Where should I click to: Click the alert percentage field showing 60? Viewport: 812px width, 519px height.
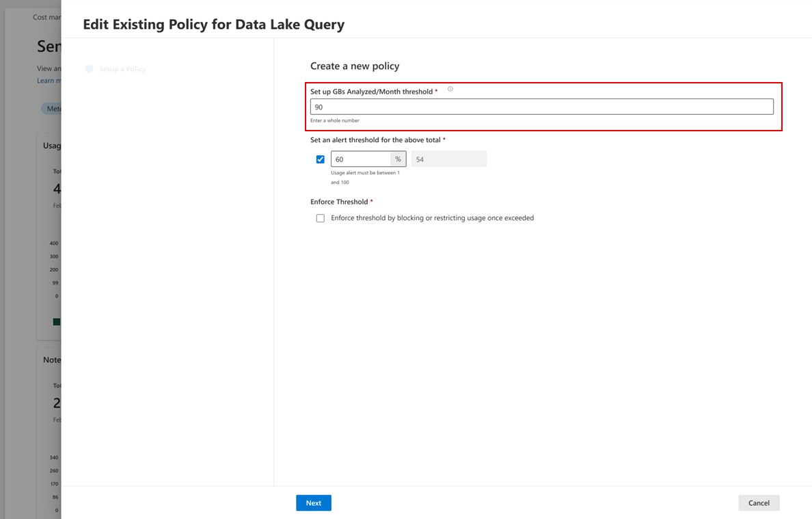pyautogui.click(x=360, y=159)
